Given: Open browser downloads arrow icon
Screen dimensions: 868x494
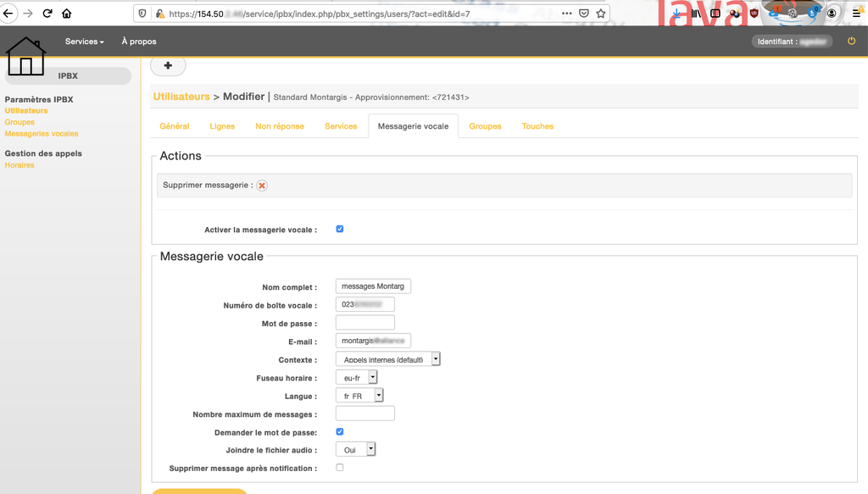Looking at the screenshot, I should 677,14.
